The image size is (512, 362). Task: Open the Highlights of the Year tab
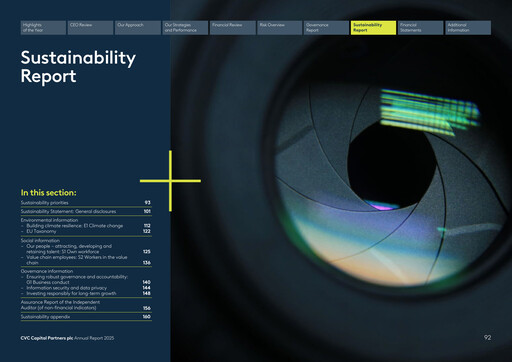pyautogui.click(x=43, y=28)
